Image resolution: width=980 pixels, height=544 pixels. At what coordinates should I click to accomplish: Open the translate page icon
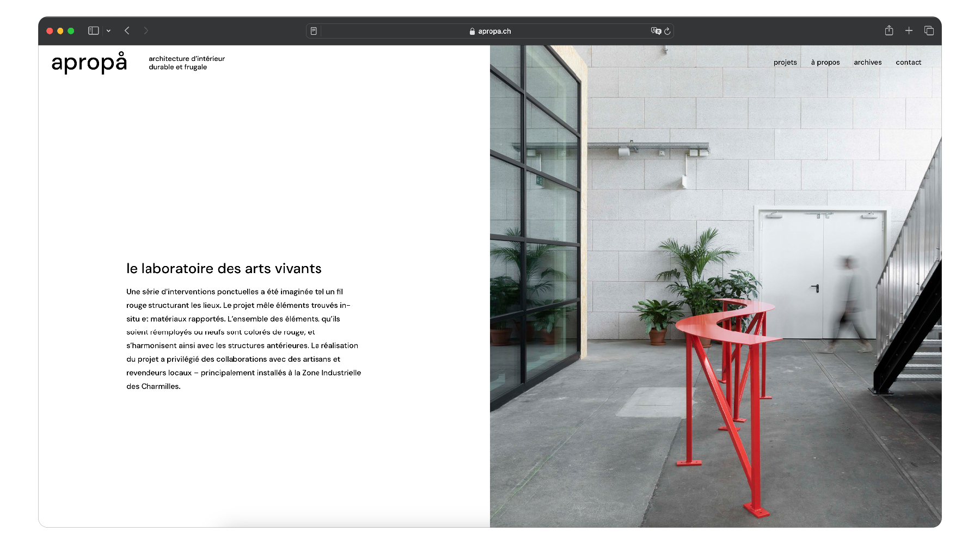click(656, 31)
